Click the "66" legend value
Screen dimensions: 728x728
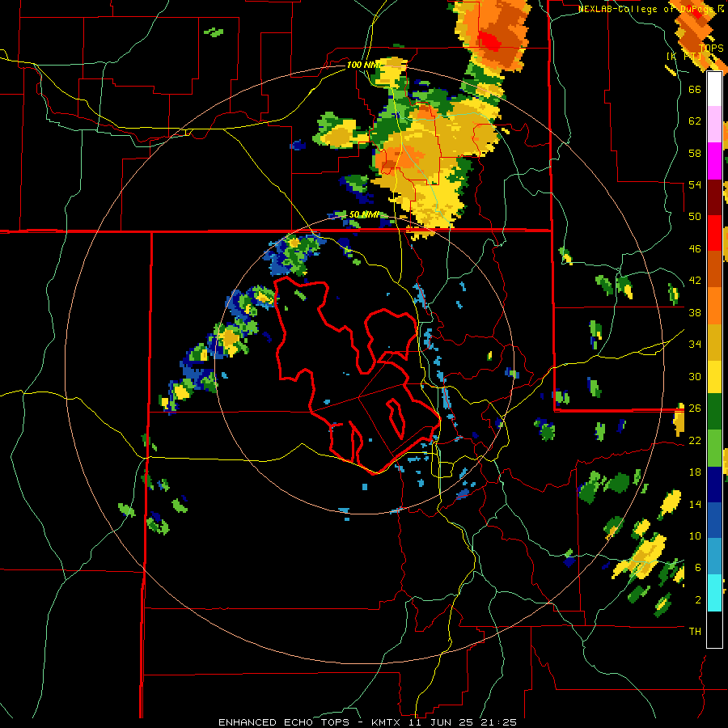[x=695, y=89]
